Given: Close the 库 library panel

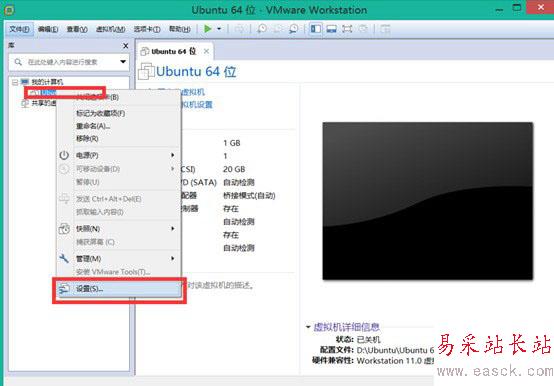Looking at the screenshot, I should point(125,46).
